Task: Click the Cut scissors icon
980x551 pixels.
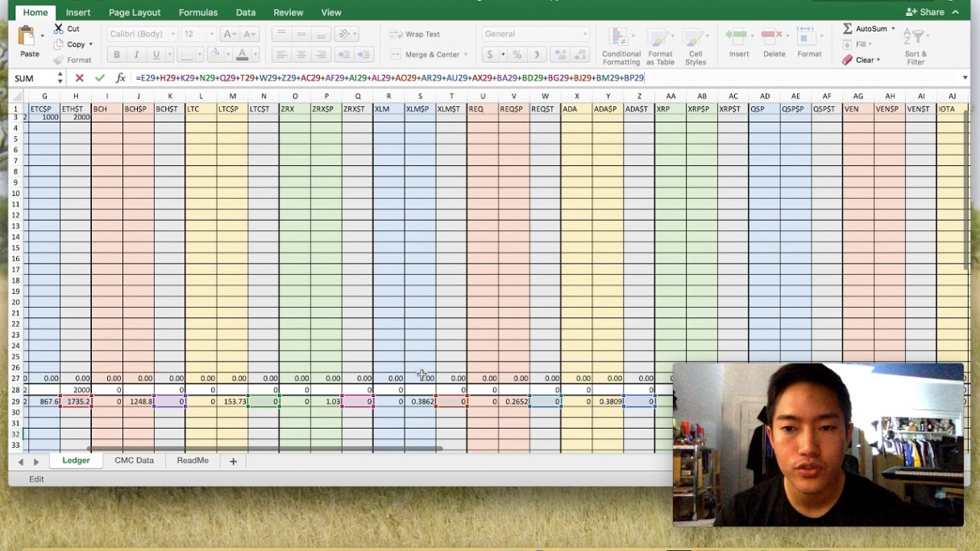Action: (x=59, y=28)
